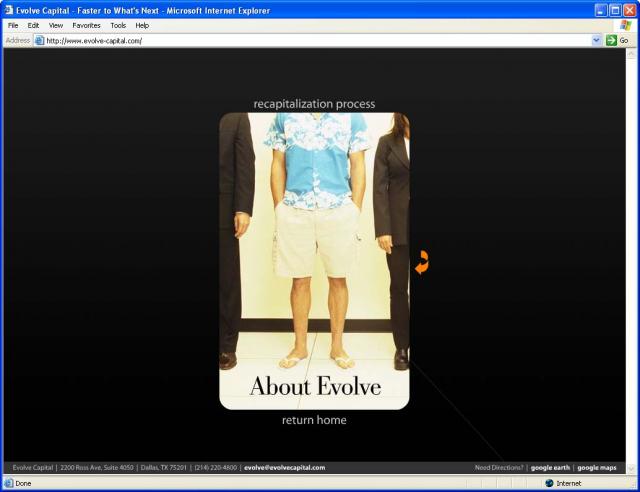
Task: Open the Tools menu
Action: coord(118,25)
